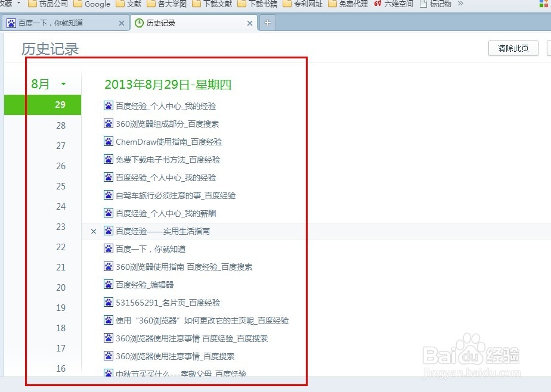
Task: Click the Baidu icon beside 531565291_名片页
Action: click(109, 303)
